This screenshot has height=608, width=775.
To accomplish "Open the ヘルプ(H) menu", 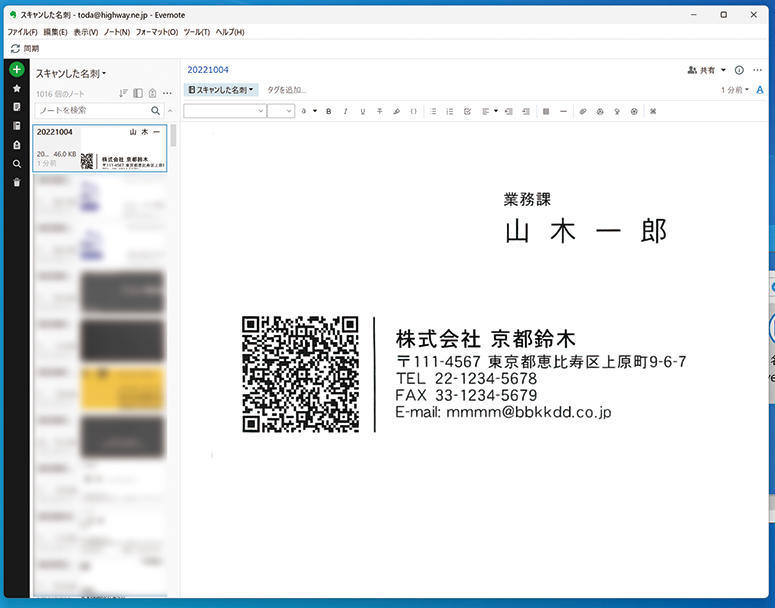I will click(x=230, y=32).
